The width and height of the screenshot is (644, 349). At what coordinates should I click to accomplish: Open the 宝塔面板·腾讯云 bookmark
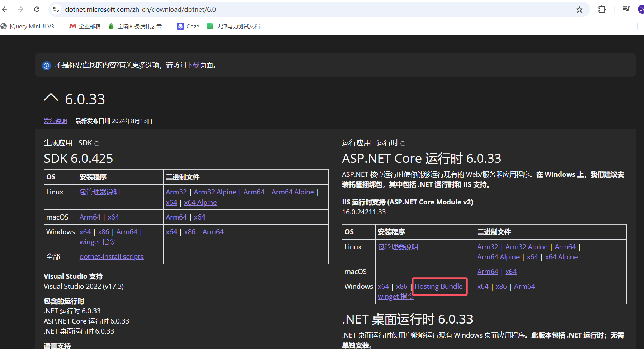137,26
